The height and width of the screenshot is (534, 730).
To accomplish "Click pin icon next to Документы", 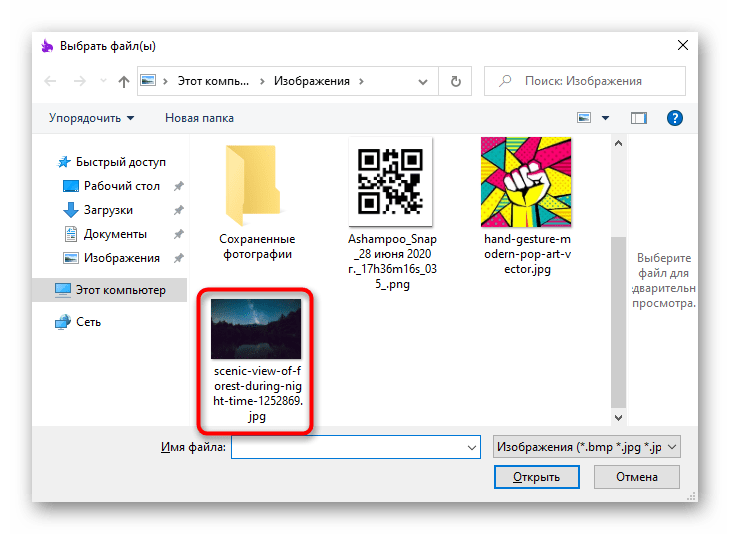I will click(x=178, y=234).
